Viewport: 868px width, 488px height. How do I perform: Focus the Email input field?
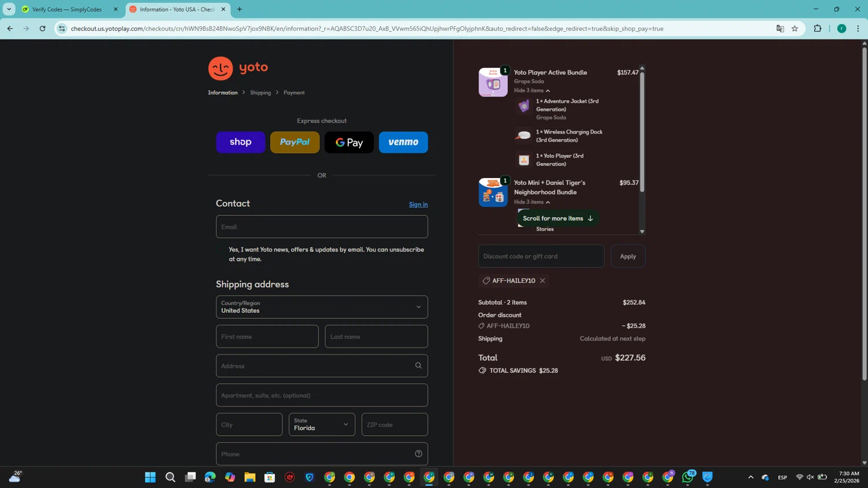[x=322, y=227]
